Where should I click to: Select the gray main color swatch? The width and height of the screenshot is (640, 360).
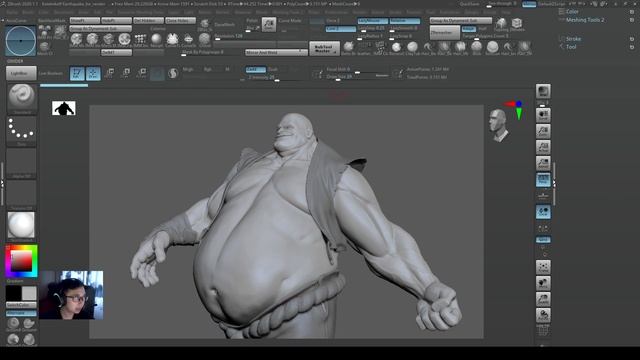click(29, 293)
